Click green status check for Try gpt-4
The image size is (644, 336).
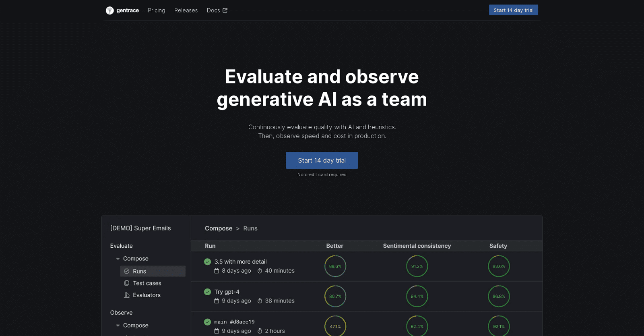point(207,292)
